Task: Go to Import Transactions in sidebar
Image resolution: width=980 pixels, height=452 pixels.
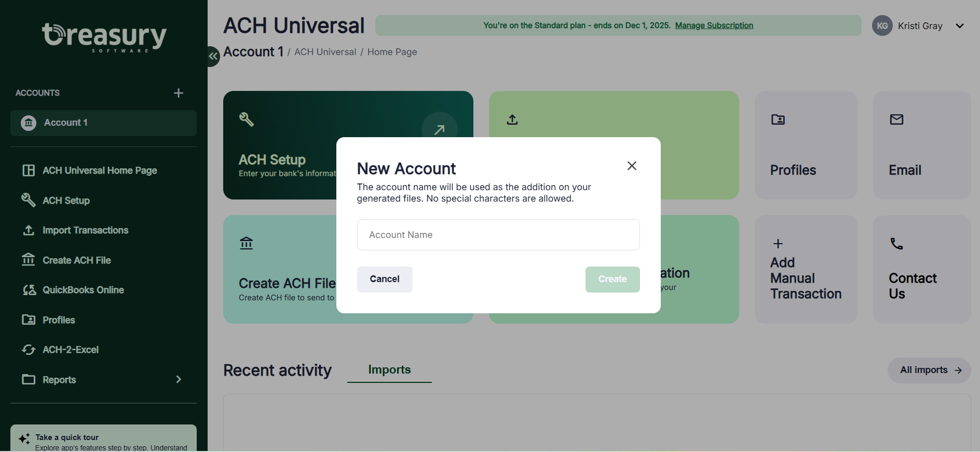Action: 85,230
